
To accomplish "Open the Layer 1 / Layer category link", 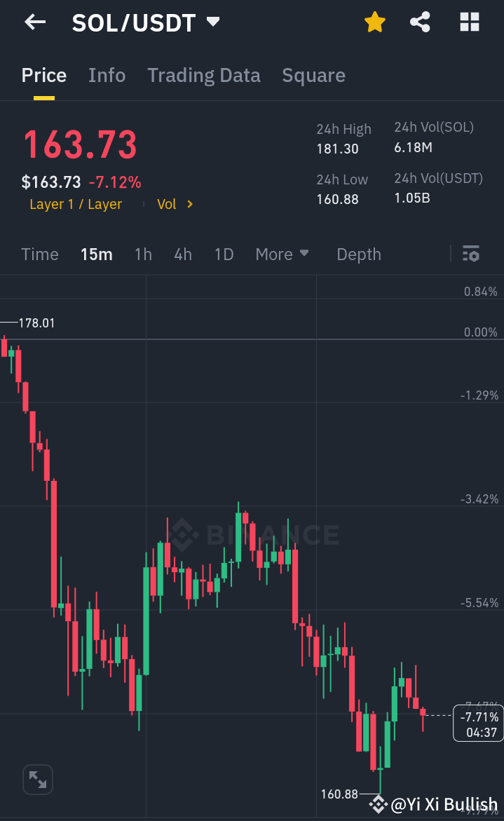I will pos(76,204).
